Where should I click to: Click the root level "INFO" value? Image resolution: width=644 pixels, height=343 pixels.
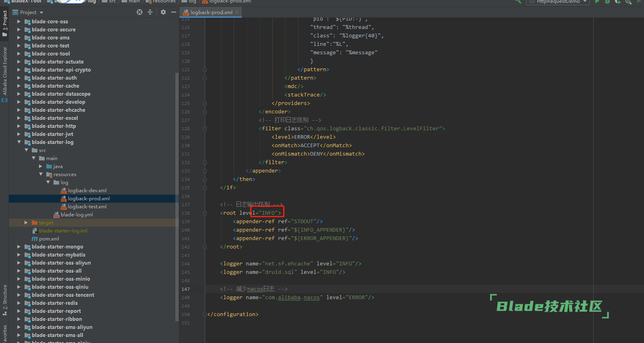pos(268,213)
